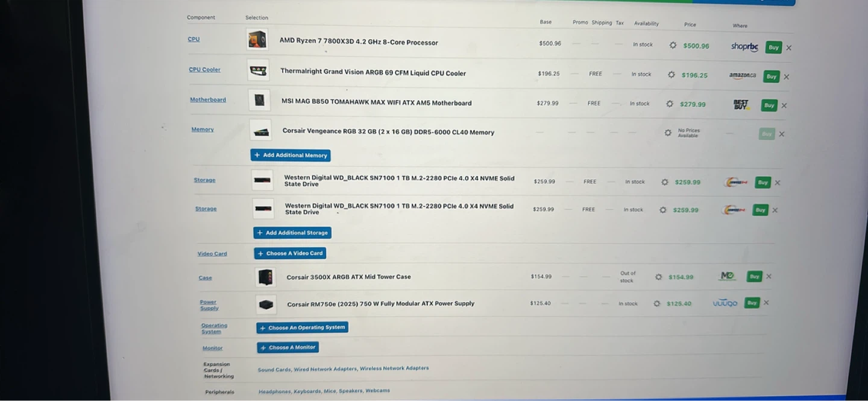Screen dimensions: 868x401
Task: Open the Video Card component link
Action: tap(212, 254)
